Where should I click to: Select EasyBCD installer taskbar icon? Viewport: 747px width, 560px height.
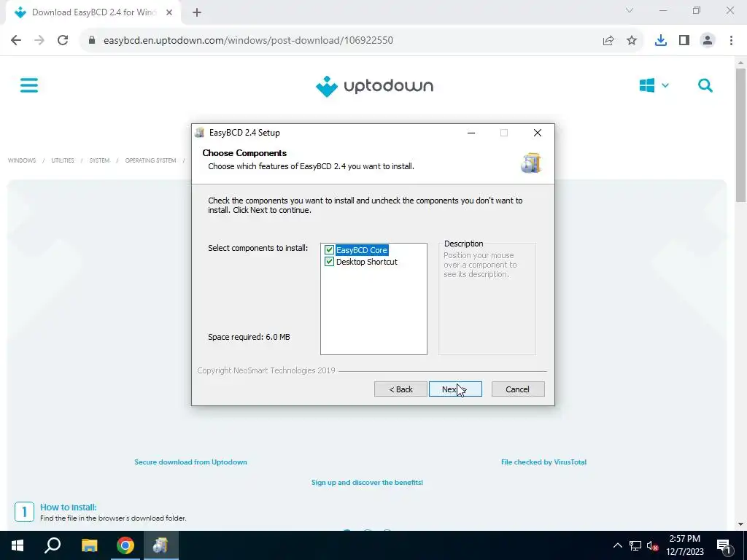160,545
